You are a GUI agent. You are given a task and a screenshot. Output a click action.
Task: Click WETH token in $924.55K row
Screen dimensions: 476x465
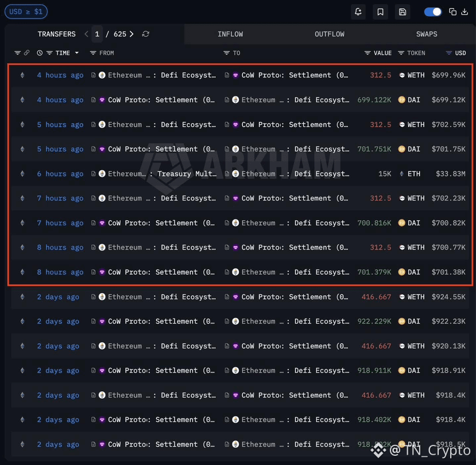pyautogui.click(x=416, y=297)
